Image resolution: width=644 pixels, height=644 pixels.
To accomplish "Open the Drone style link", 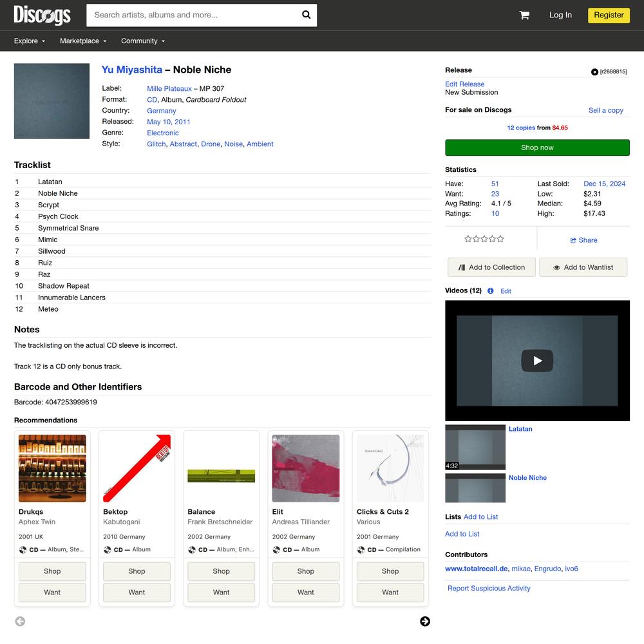I will point(211,144).
